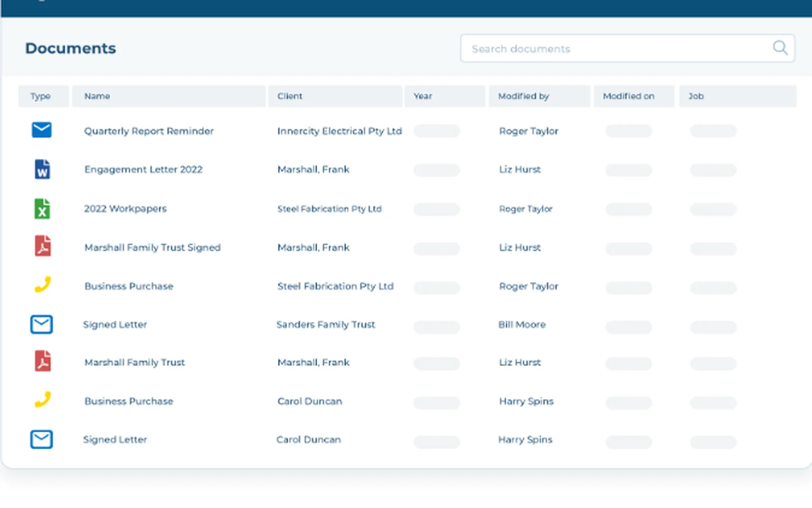Open Business Purchase name modified by Harry Spins

129,401
